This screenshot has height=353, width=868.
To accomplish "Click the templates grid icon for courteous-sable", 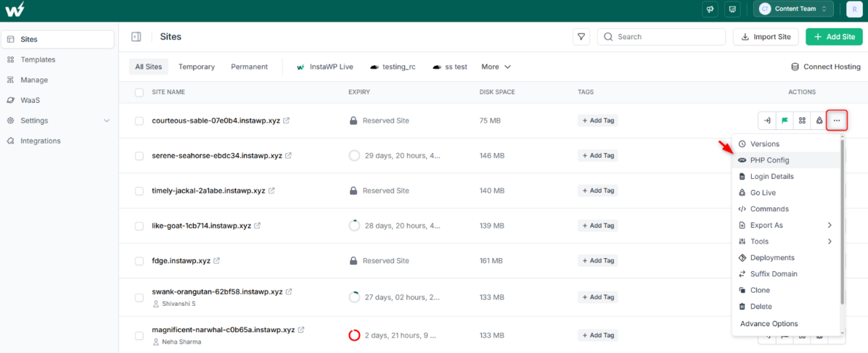I will (x=801, y=120).
